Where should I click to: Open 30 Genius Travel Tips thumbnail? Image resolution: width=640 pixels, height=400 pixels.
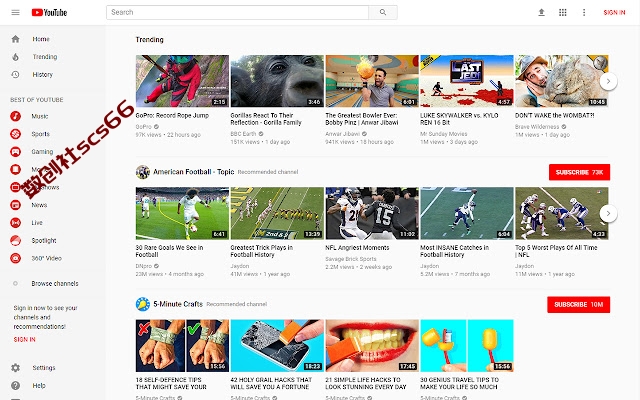coord(467,346)
